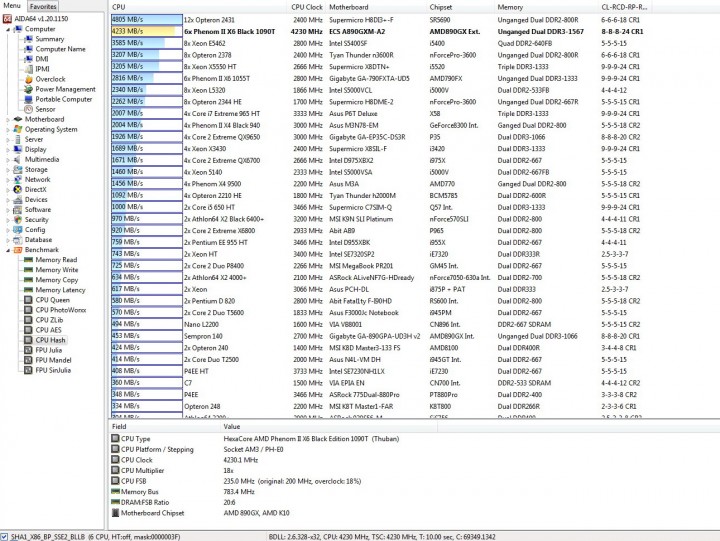Click the 4805 MB/s result bar
Image resolution: width=720 pixels, height=541 pixels.
coord(146,20)
